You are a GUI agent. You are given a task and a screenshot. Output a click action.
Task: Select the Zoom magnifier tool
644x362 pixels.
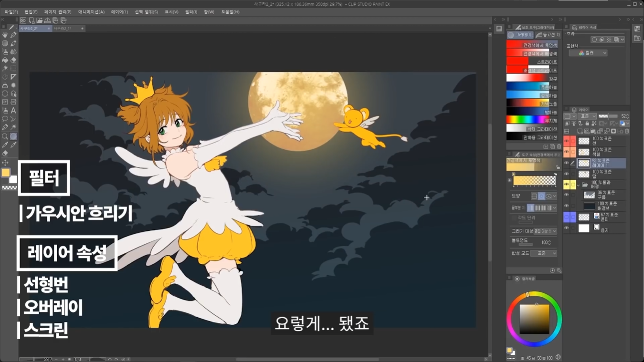(5, 136)
